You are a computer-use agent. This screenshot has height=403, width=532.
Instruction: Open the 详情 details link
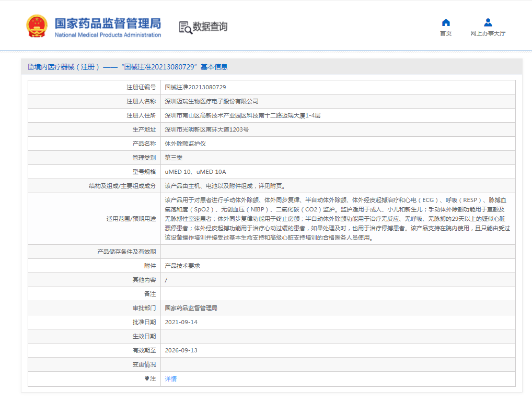tap(170, 378)
